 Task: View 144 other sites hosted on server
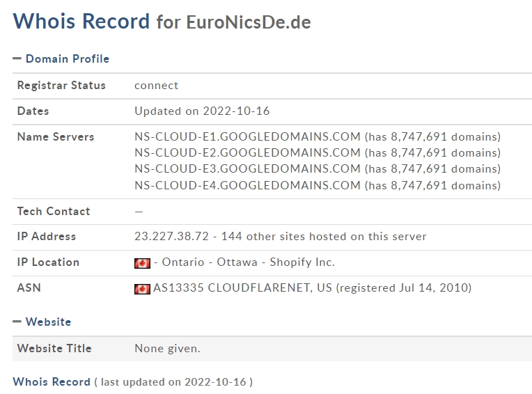click(324, 237)
